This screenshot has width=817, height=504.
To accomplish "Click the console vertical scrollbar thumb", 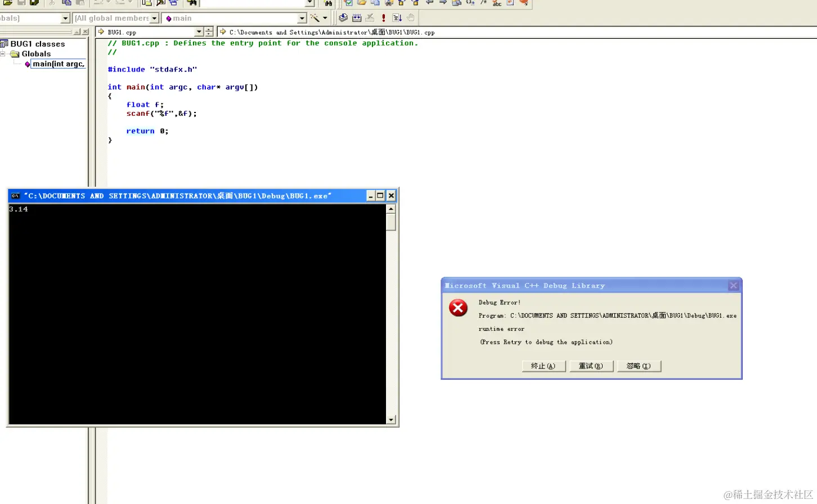I will pos(391,222).
